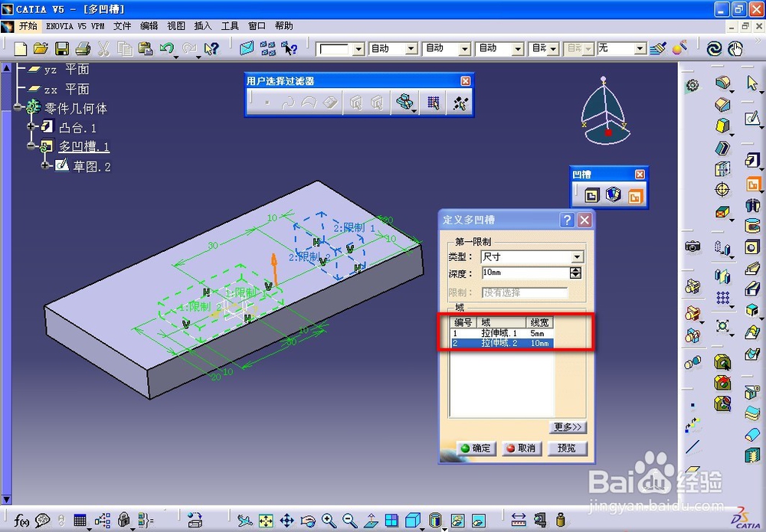Viewport: 766px width, 532px height.
Task: Click the 确定 button
Action: [476, 448]
